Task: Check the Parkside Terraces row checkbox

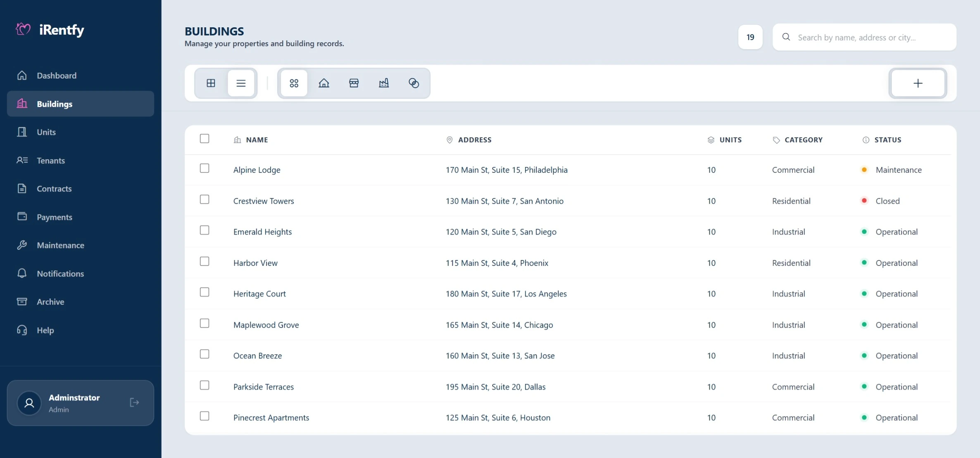Action: [x=205, y=385]
